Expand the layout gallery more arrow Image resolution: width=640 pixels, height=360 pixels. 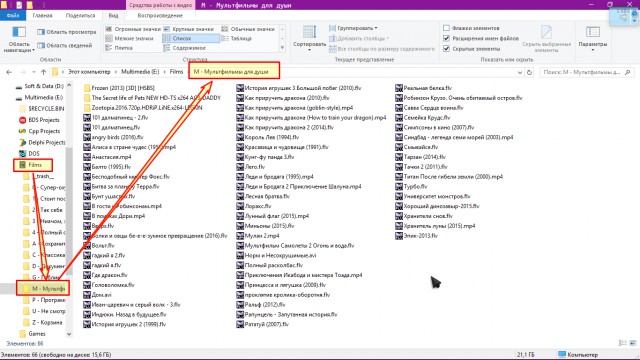(282, 48)
